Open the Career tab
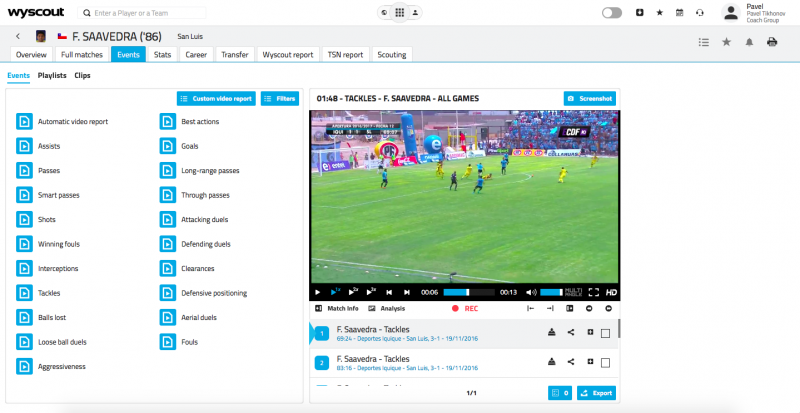Screen dimensions: 800x413 (x=196, y=55)
